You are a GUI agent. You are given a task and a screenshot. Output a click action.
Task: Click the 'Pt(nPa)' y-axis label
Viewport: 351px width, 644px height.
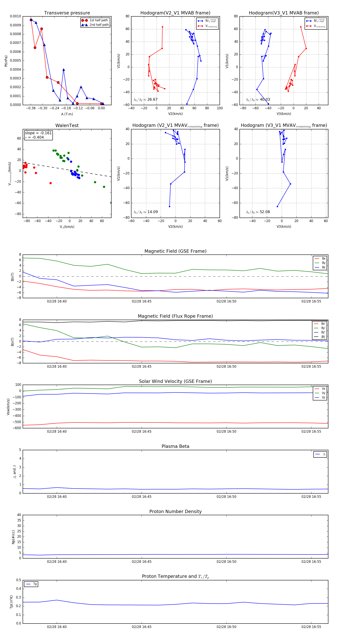(6, 61)
